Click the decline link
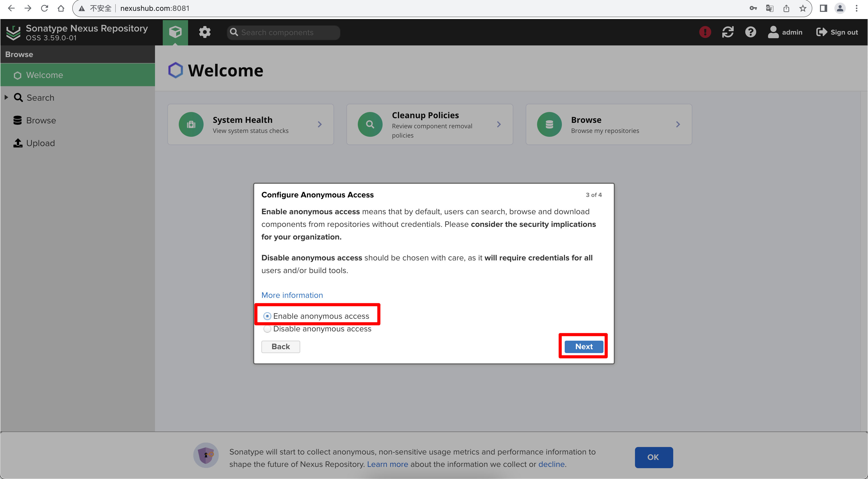 pos(551,464)
